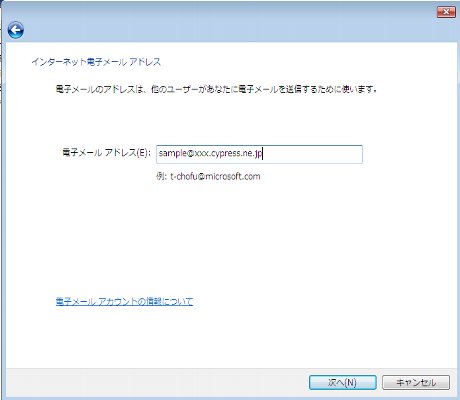Image resolution: width=460 pixels, height=400 pixels.
Task: Click the 例: prefix under the field
Action: [x=161, y=176]
